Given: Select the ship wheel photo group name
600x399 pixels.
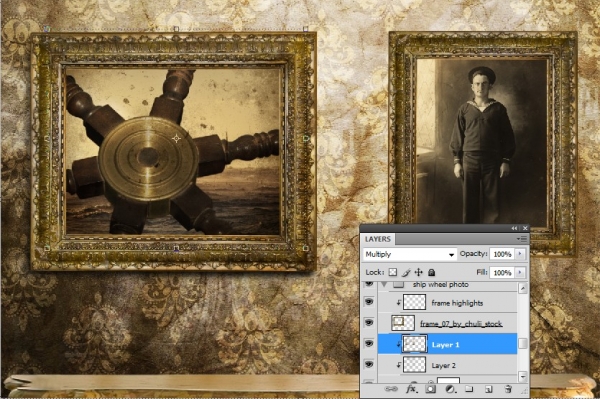Looking at the screenshot, I should pos(440,285).
